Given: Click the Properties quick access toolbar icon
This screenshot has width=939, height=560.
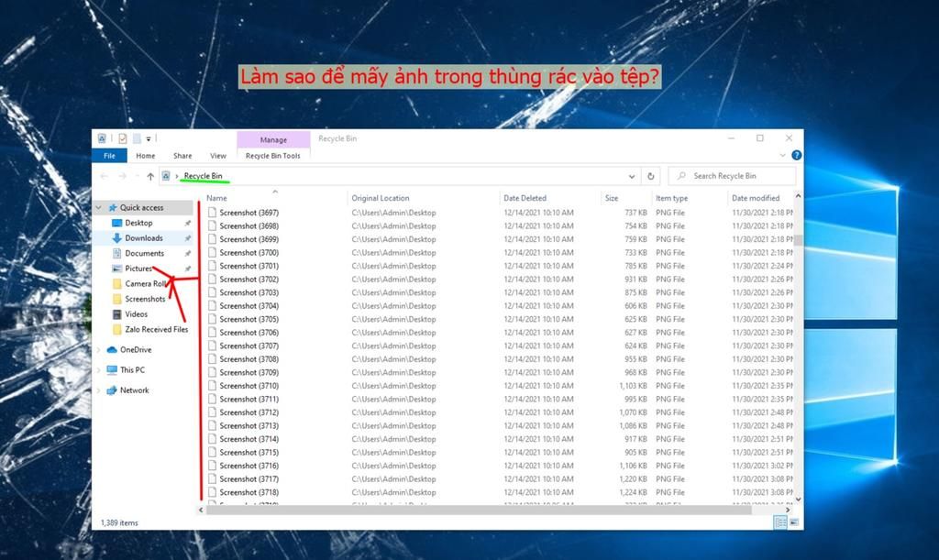Looking at the screenshot, I should (x=123, y=138).
